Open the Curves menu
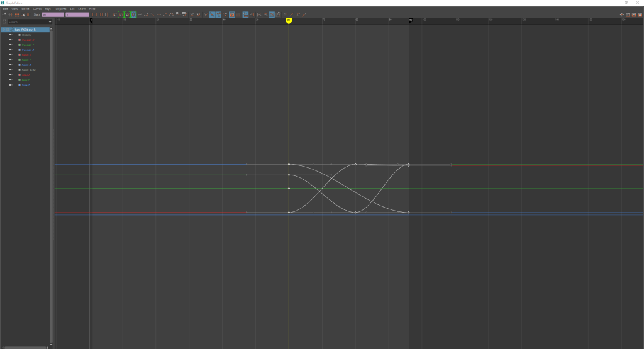 coord(37,9)
